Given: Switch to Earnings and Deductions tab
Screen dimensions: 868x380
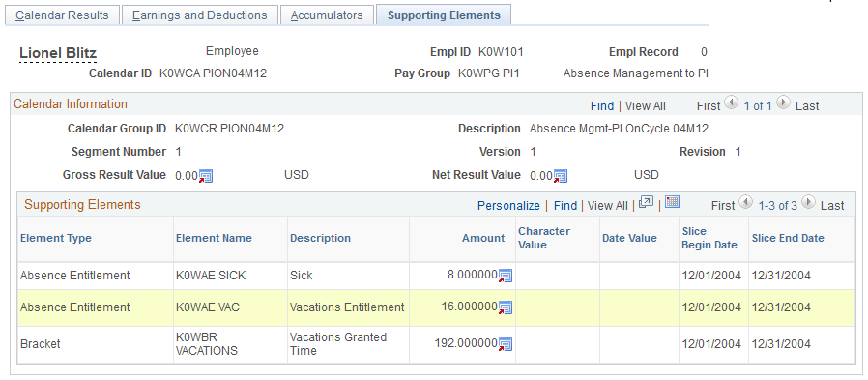Looking at the screenshot, I should pos(199,15).
